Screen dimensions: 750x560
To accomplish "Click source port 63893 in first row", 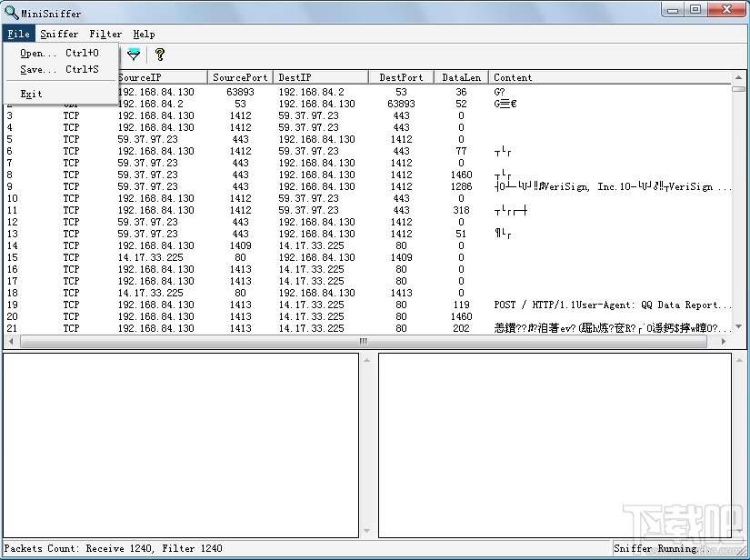I will (x=240, y=92).
